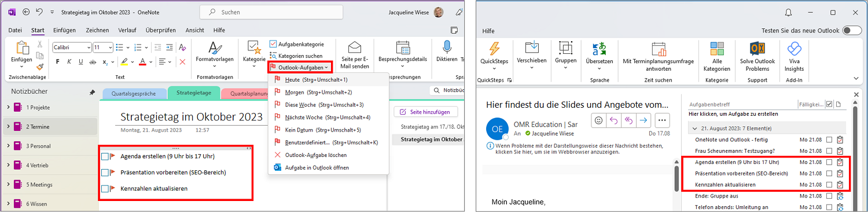Click Solve Outlook Problems icon

pos(757,49)
